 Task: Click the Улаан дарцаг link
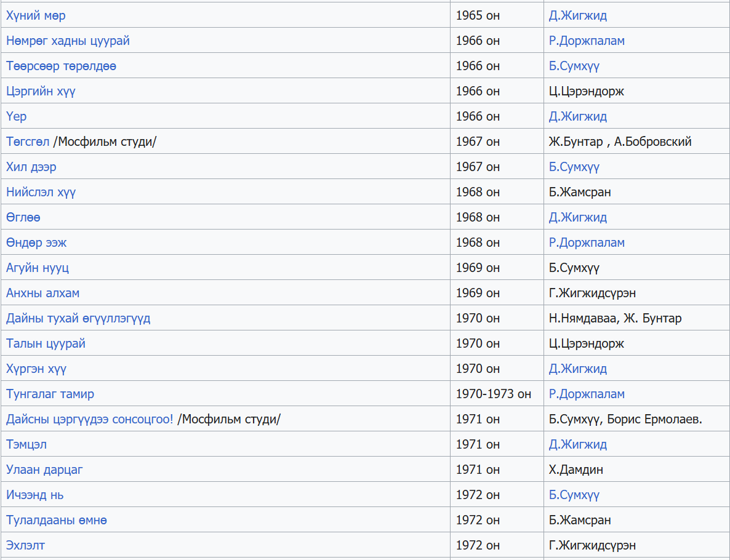coord(44,469)
